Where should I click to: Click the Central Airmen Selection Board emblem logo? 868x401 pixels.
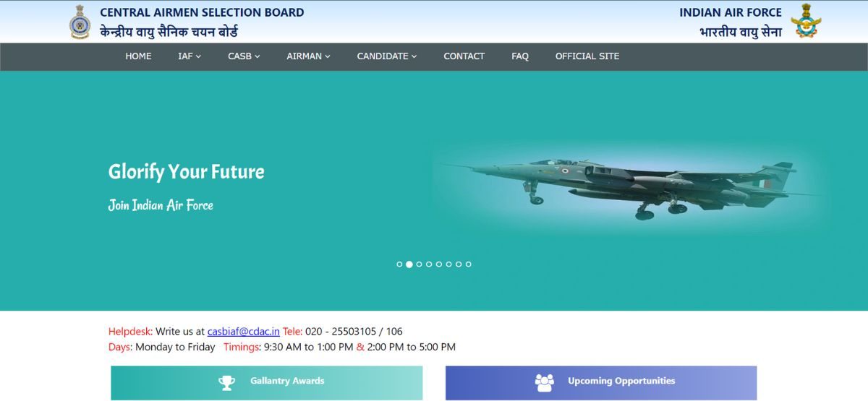tap(80, 22)
